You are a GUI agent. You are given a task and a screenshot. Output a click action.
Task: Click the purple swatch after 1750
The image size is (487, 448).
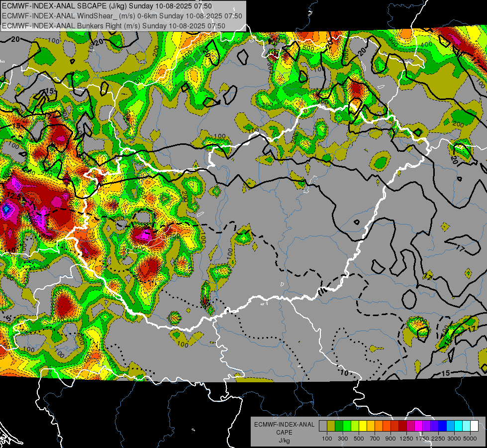[x=426, y=426]
